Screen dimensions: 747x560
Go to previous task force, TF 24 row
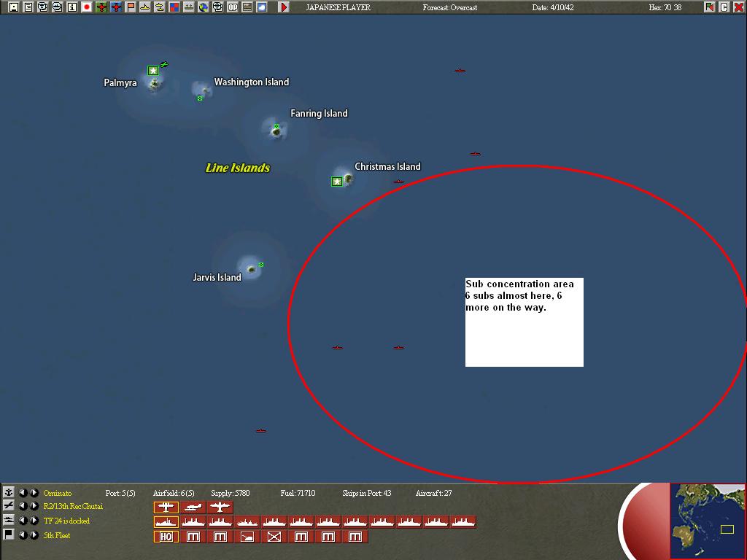pyautogui.click(x=23, y=521)
